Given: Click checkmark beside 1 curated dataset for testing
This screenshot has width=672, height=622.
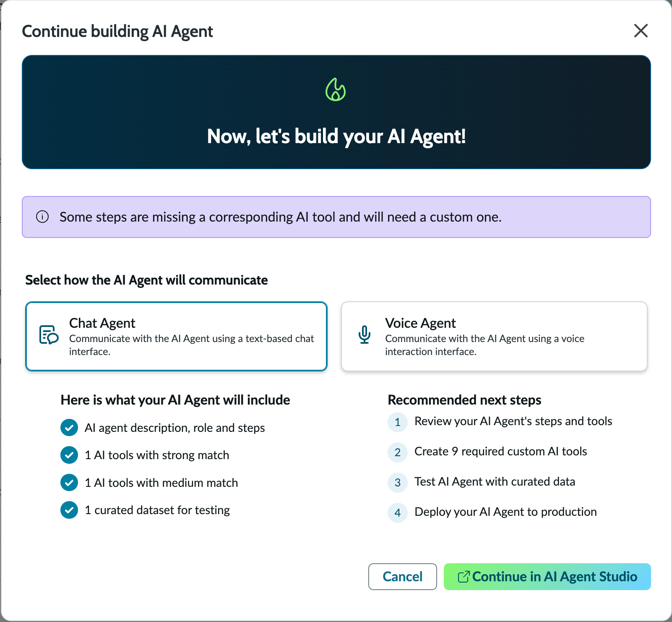Looking at the screenshot, I should (69, 510).
